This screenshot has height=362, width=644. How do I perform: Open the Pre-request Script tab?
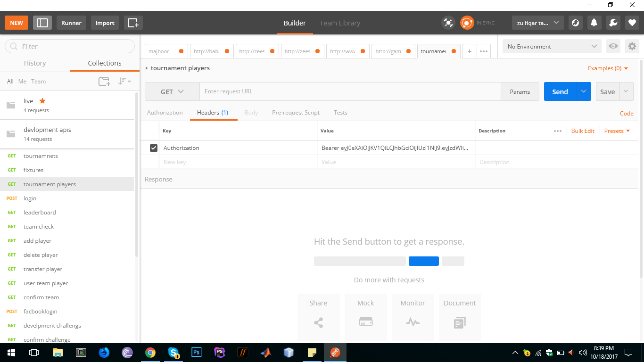[296, 113]
